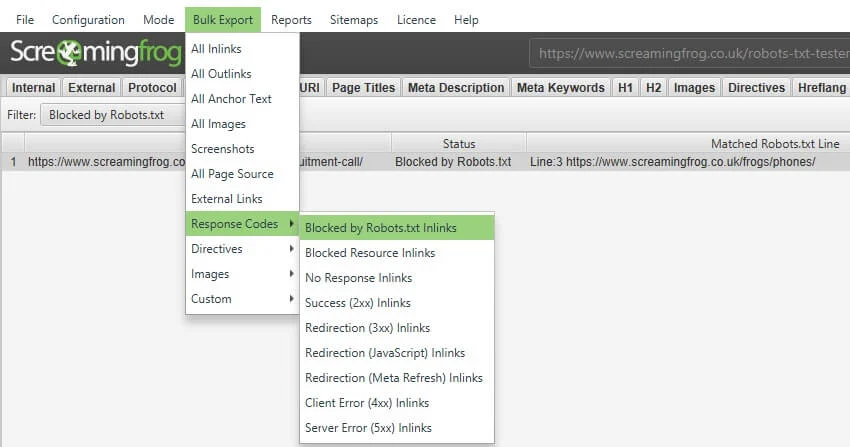Select Blocked by Robots.txt Inlinks export
The width and height of the screenshot is (850, 447).
click(380, 228)
